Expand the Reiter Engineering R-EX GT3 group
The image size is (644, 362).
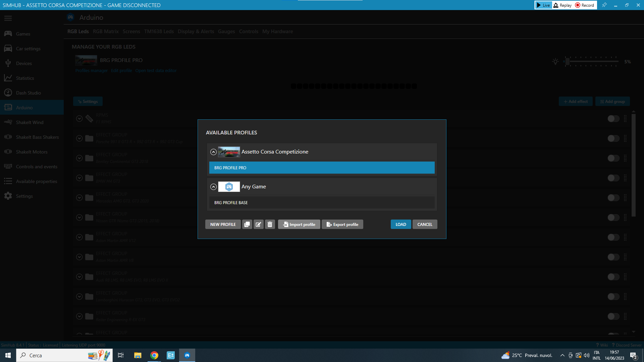point(79,316)
